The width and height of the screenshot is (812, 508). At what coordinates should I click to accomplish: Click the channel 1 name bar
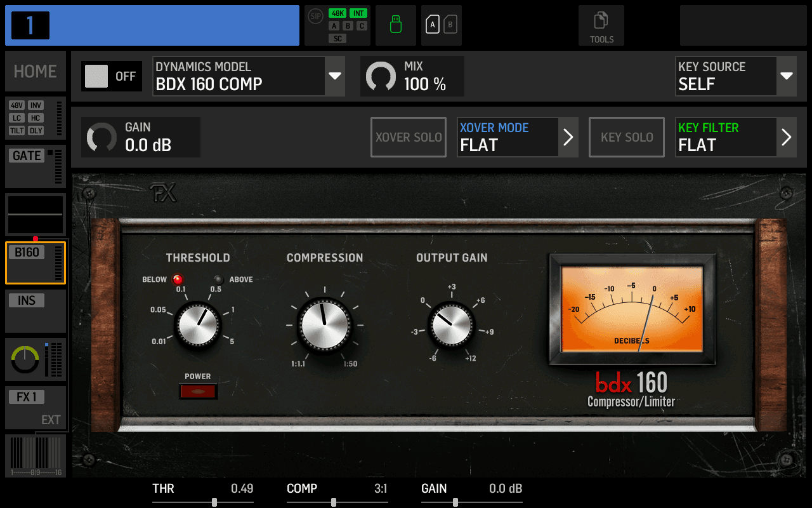152,25
